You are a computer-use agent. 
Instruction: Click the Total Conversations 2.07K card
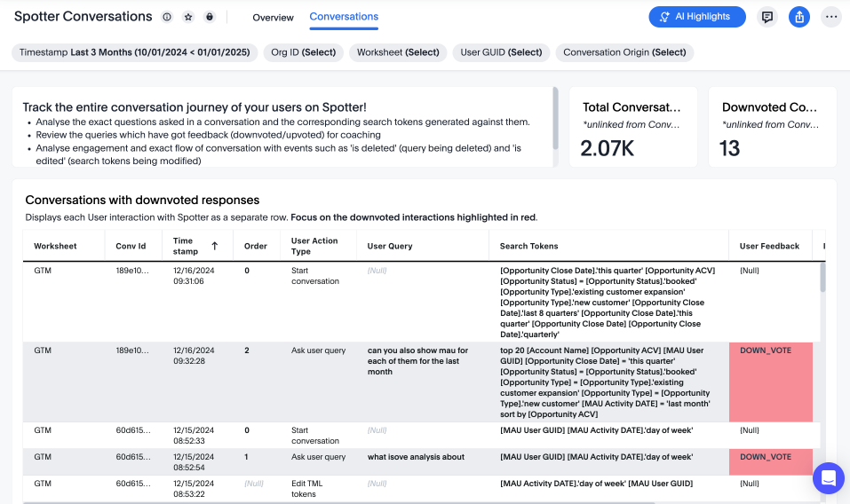click(632, 127)
